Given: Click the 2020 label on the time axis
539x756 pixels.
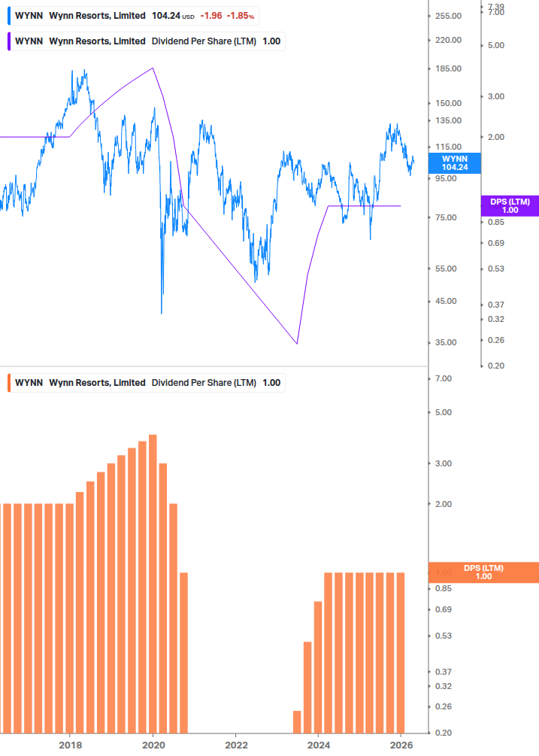Looking at the screenshot, I should click(x=153, y=745).
